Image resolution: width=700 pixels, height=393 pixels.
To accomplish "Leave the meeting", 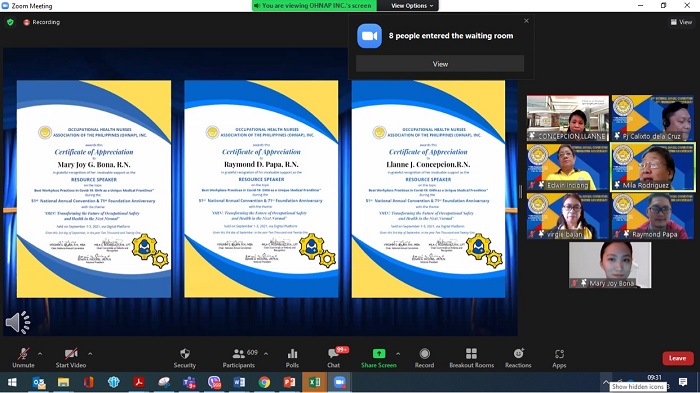I will [678, 358].
